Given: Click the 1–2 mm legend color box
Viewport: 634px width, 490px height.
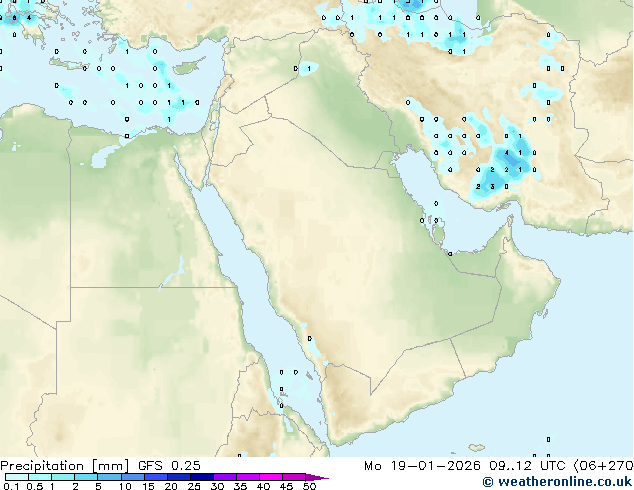Looking at the screenshot, I should coord(63,477).
